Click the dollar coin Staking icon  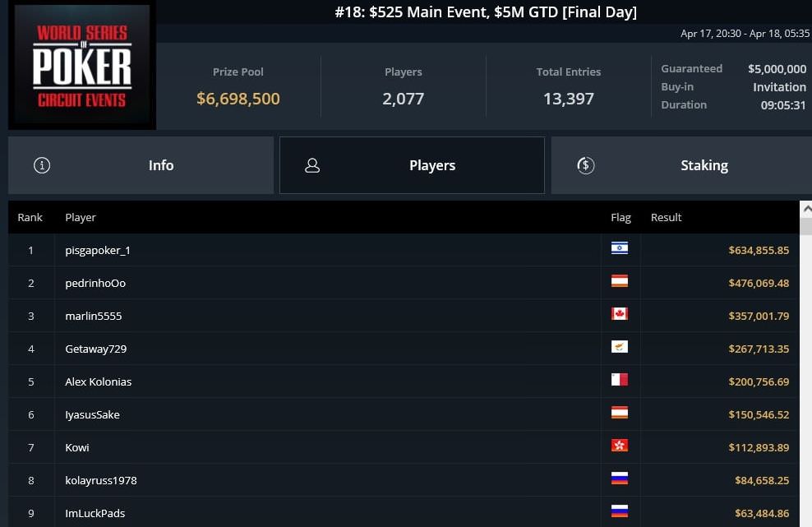coord(586,165)
